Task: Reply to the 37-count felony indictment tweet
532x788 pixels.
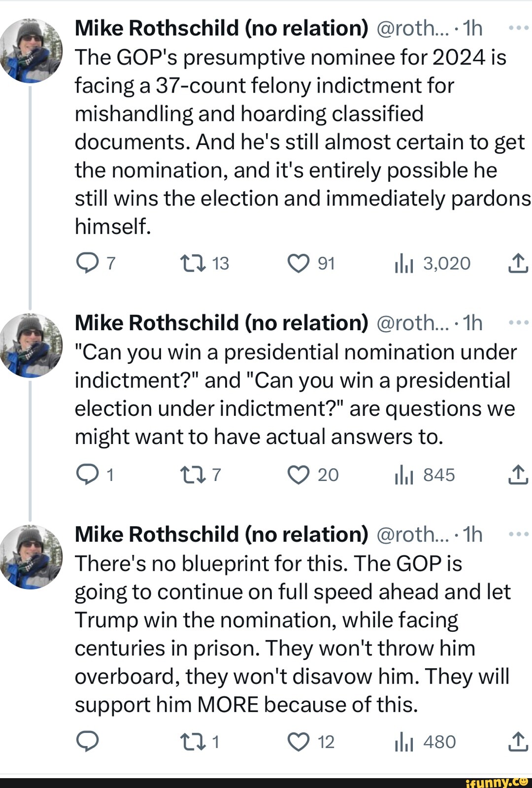Action: click(88, 263)
